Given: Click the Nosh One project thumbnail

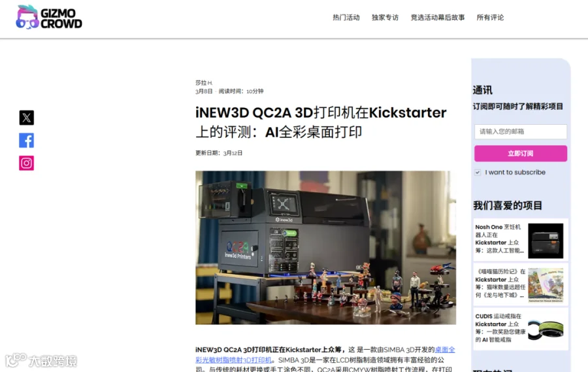Looking at the screenshot, I should point(546,241).
